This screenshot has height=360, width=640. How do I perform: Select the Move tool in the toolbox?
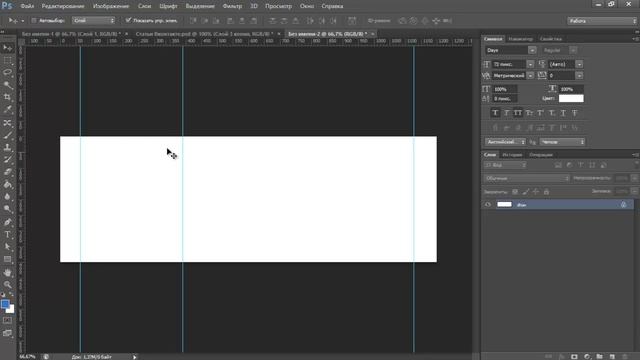(x=7, y=48)
